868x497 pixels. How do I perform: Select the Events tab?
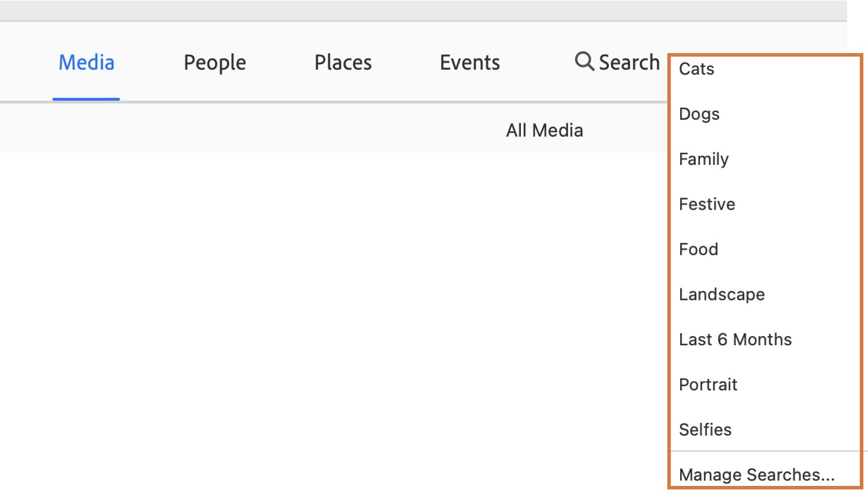tap(470, 62)
